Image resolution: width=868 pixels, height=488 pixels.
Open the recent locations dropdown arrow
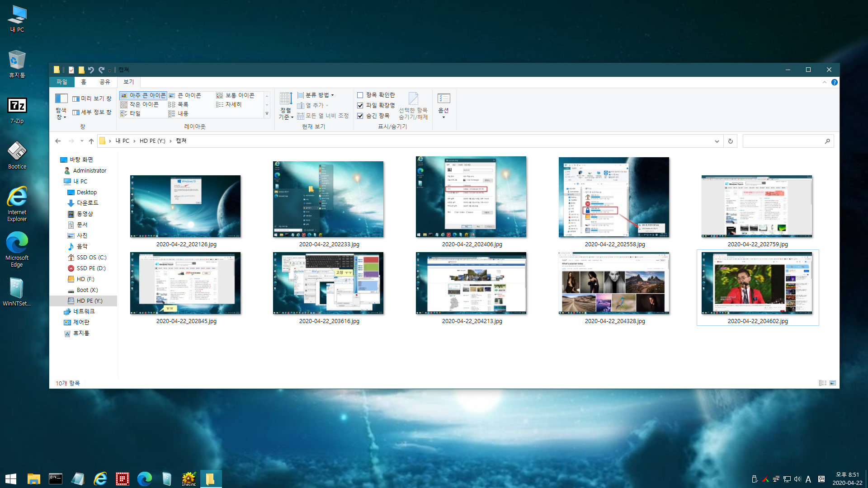(82, 141)
